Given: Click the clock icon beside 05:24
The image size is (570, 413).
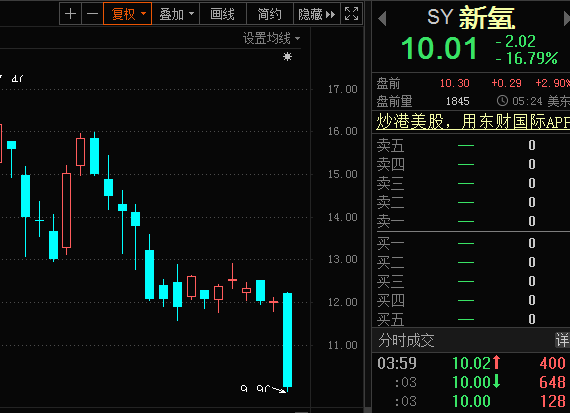Looking at the screenshot, I should [502, 101].
